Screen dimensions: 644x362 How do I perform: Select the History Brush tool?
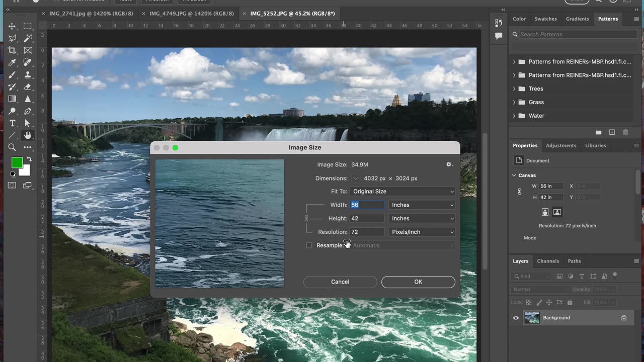click(12, 87)
